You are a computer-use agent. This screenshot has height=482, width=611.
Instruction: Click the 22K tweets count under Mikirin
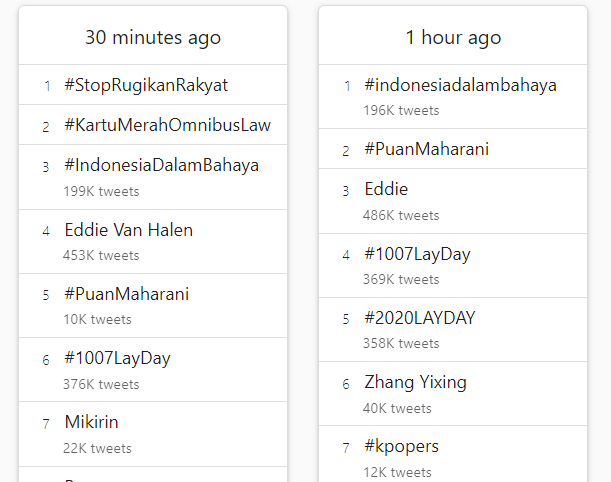point(97,448)
